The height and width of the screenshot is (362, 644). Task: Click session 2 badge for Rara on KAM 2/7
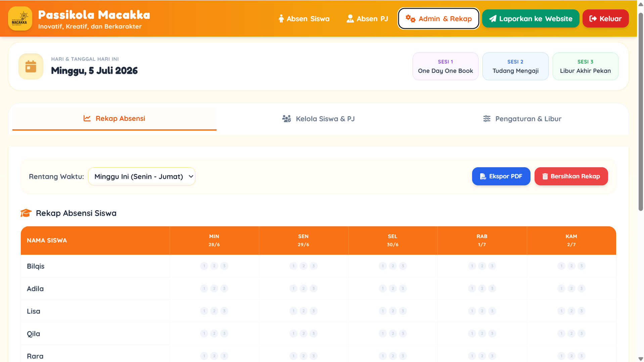click(571, 356)
